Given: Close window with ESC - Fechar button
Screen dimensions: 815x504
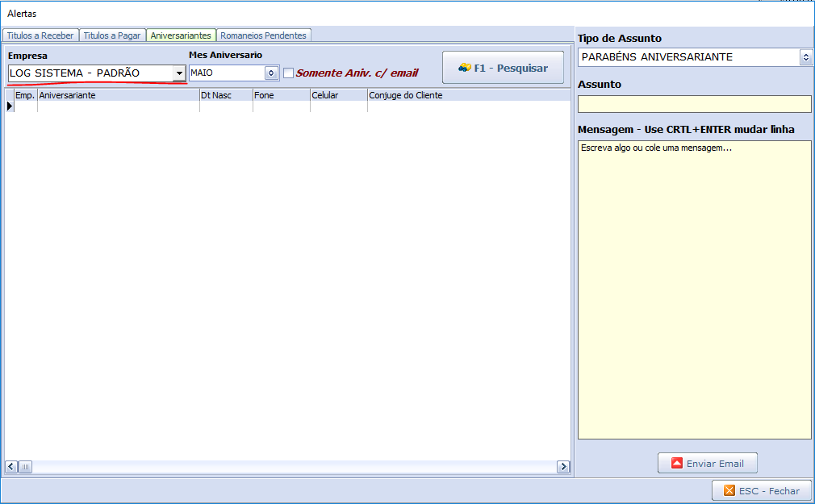Looking at the screenshot, I should pyautogui.click(x=761, y=490).
